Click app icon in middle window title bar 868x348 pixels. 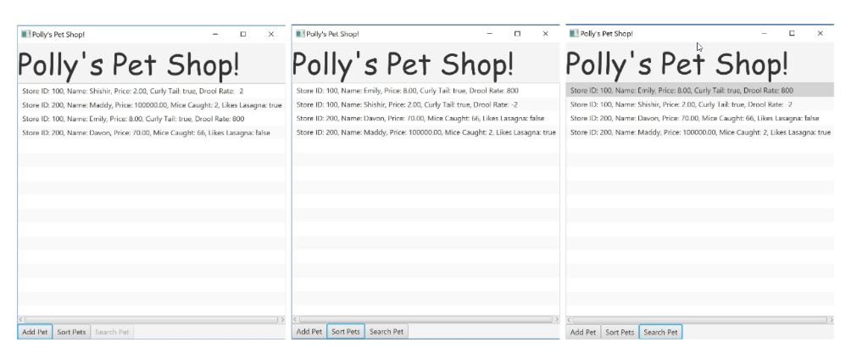click(299, 33)
